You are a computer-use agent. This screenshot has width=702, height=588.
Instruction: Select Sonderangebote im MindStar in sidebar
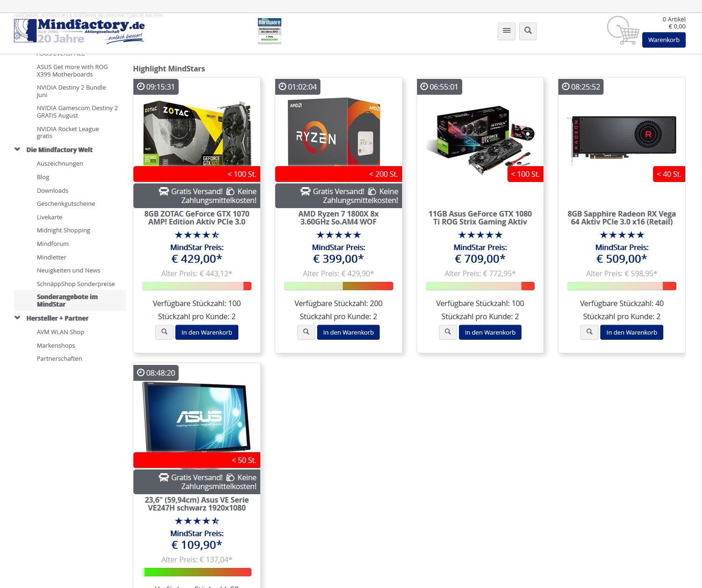click(x=70, y=301)
